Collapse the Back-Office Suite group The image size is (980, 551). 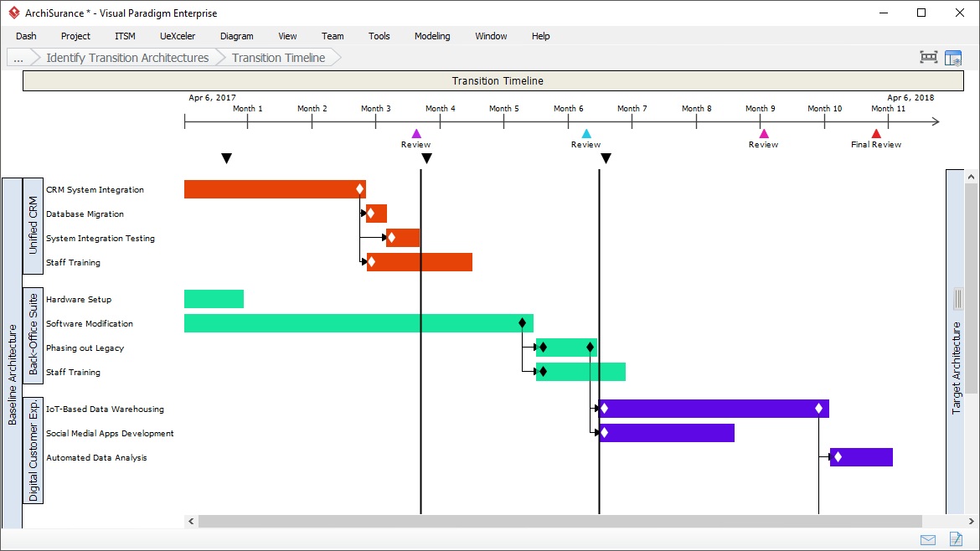[33, 336]
